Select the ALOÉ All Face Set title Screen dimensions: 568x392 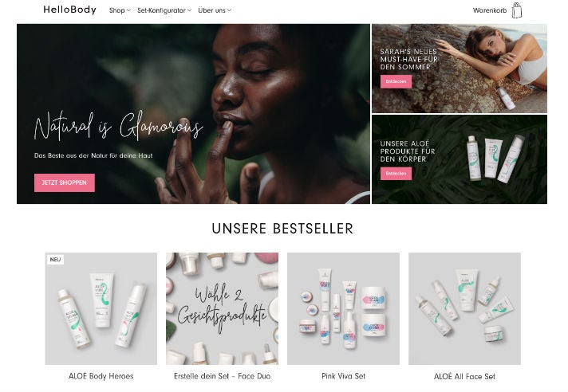tap(464, 376)
